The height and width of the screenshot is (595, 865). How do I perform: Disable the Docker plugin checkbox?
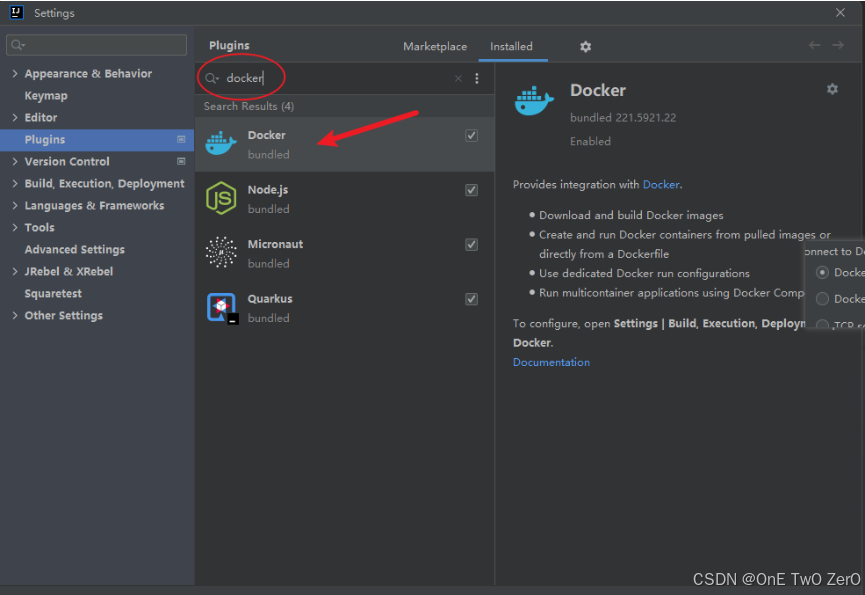click(x=471, y=136)
